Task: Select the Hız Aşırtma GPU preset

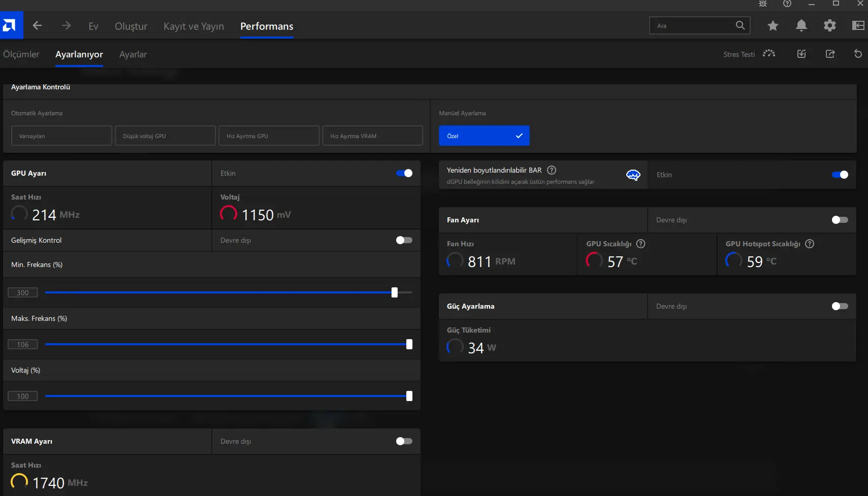Action: pos(269,136)
